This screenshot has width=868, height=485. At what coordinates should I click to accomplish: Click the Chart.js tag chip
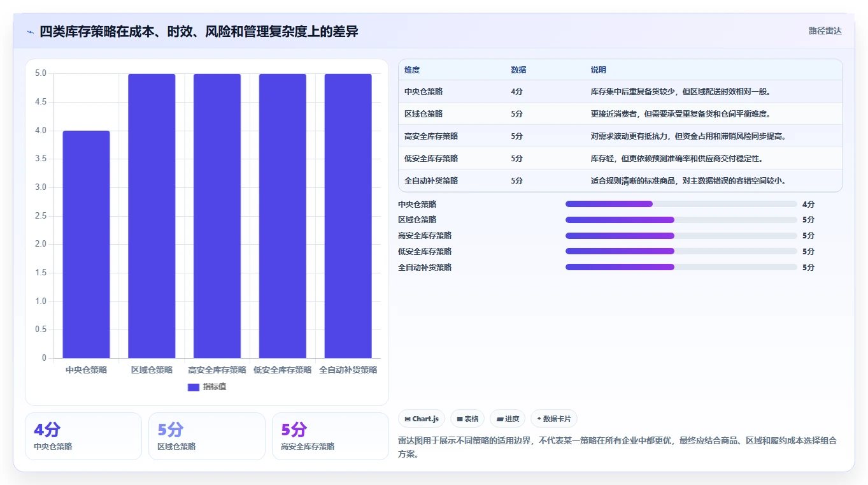pyautogui.click(x=422, y=419)
